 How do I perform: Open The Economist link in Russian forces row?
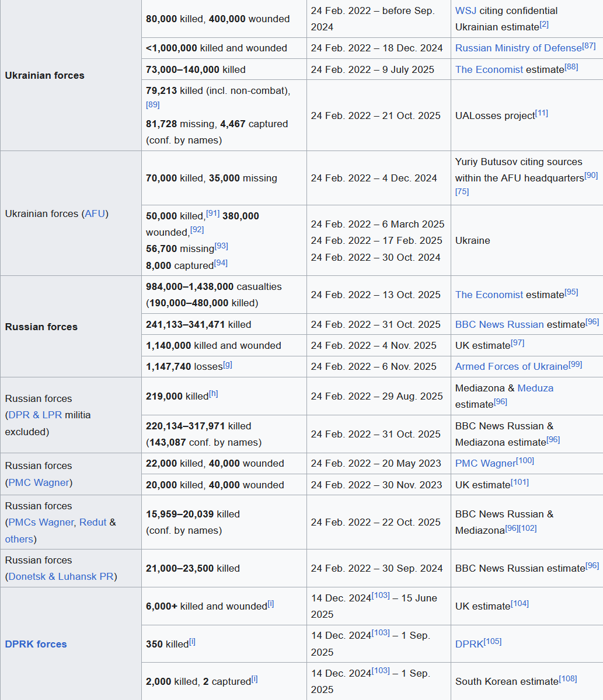click(489, 295)
